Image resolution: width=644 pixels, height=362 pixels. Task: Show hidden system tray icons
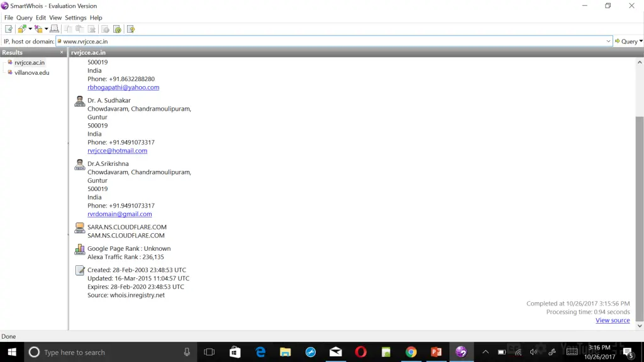(486, 352)
